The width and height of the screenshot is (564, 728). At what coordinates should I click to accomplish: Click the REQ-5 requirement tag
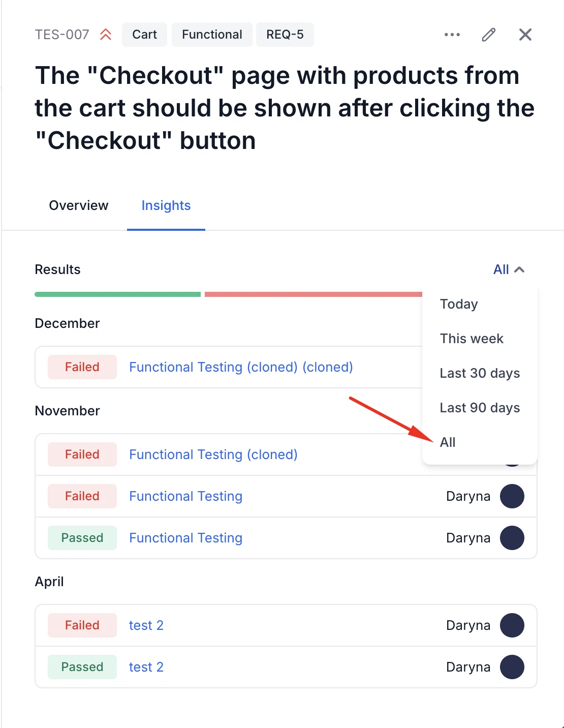click(x=285, y=35)
